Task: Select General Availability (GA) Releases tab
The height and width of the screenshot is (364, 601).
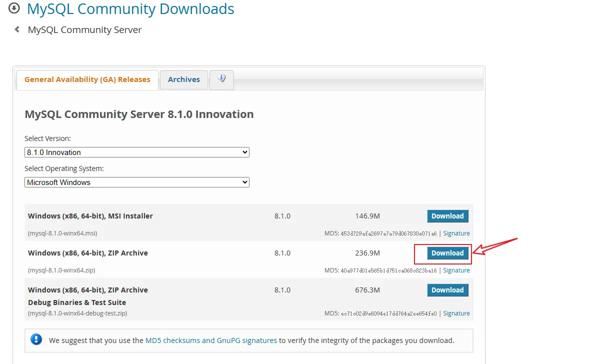Action: point(87,79)
